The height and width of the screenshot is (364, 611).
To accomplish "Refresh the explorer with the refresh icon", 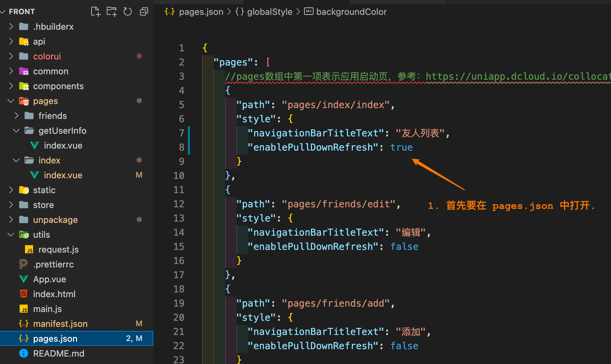I will (x=128, y=12).
